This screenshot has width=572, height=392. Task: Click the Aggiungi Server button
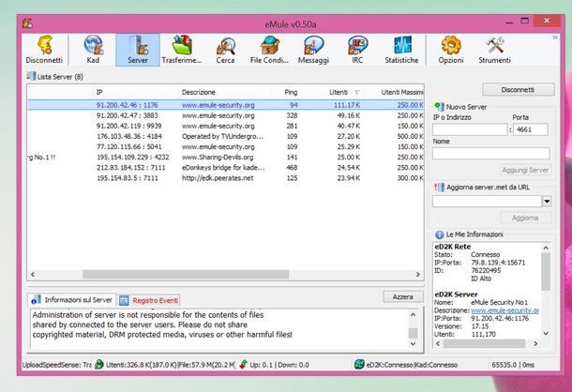point(525,170)
